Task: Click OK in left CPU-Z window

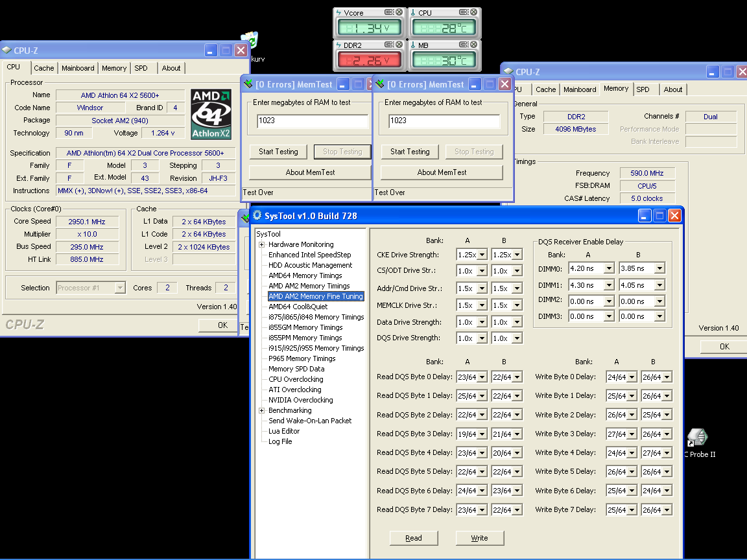Action: [x=218, y=325]
